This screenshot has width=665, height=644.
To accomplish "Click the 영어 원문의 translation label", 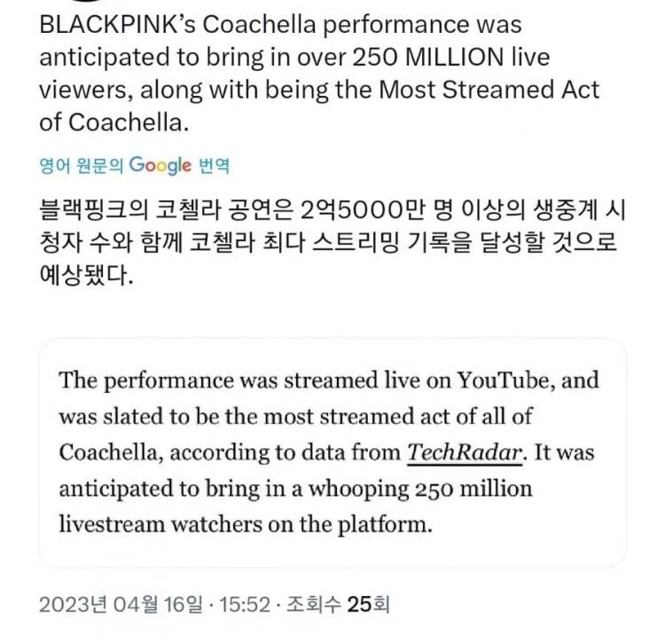I will pos(81,165).
